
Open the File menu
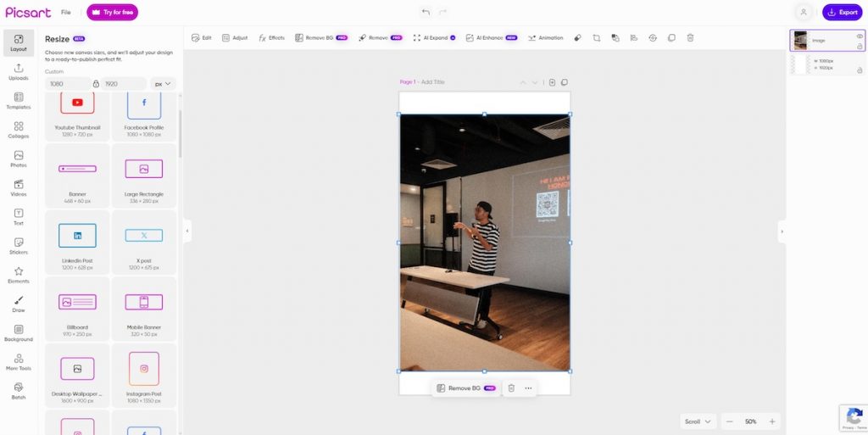[66, 12]
